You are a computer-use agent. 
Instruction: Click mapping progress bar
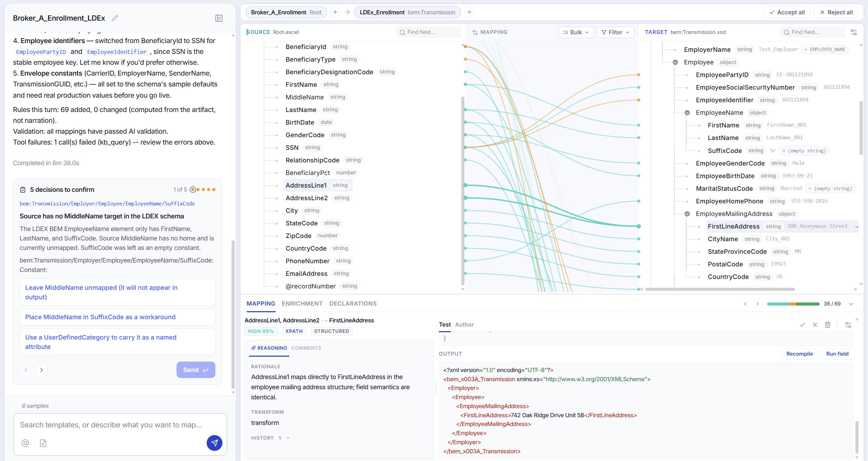[x=793, y=304]
